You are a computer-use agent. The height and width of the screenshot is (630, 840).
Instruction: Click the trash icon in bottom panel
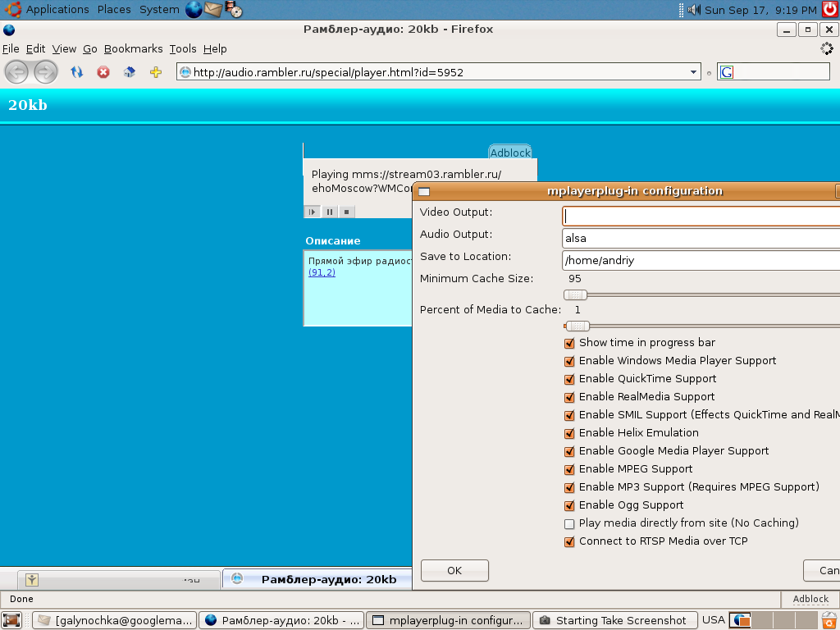coord(829,620)
